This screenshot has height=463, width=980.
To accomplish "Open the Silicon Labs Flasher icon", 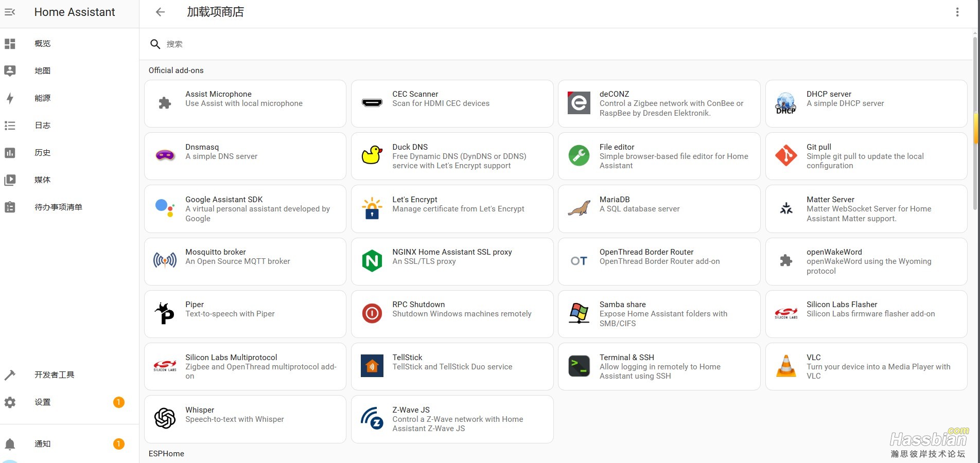I will 786,313.
